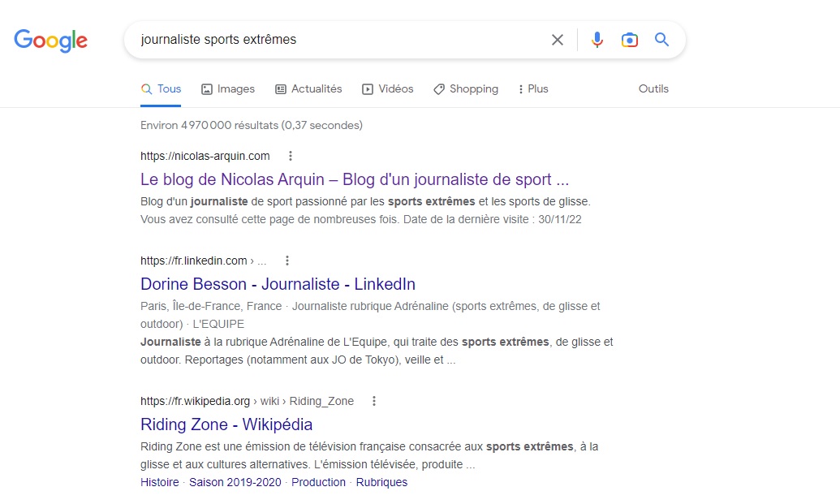
Task: Expand the Plus menu
Action: point(532,89)
